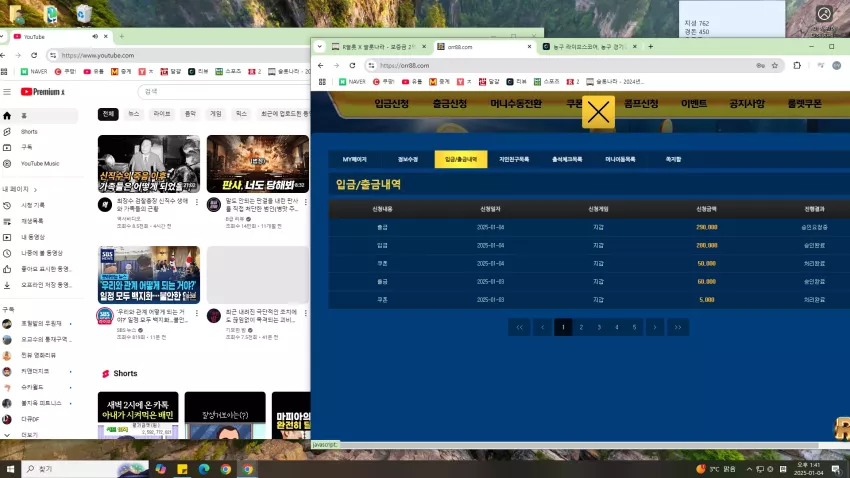
Task: Open 나중에 볼 동영상 watch later clock icon
Action: click(7, 253)
